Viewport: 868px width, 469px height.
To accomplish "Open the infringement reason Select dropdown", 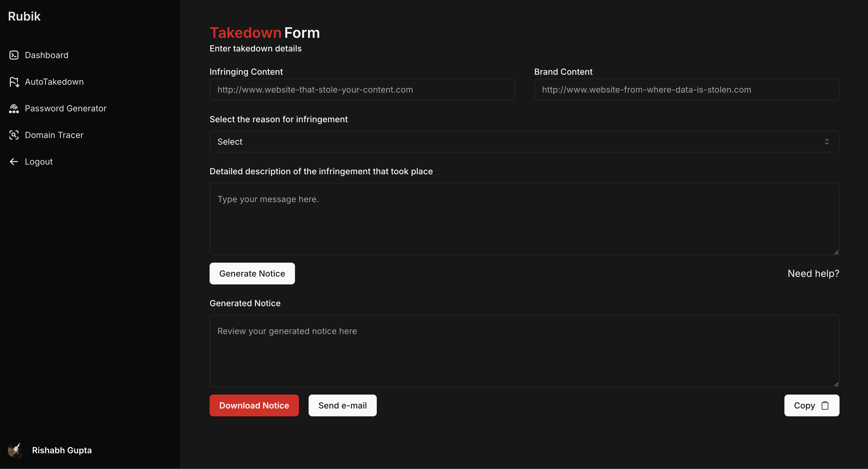I will coord(524,142).
